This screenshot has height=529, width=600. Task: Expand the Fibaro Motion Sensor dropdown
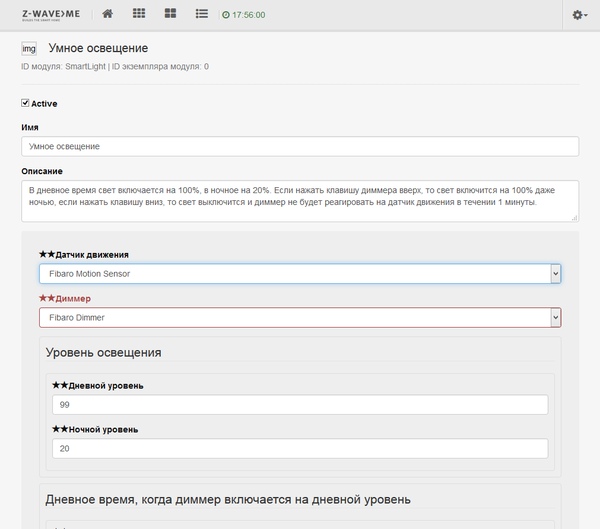click(300, 273)
